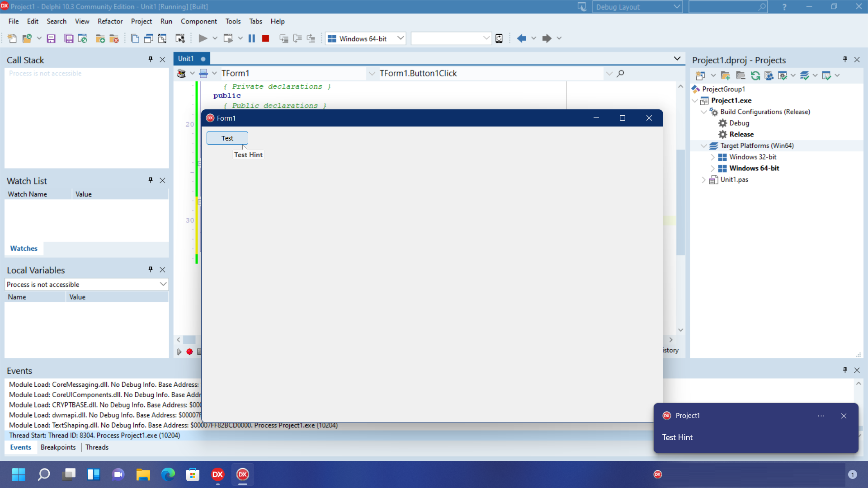The height and width of the screenshot is (488, 868).
Task: Expand the Unit1.pas node
Action: [x=703, y=179]
